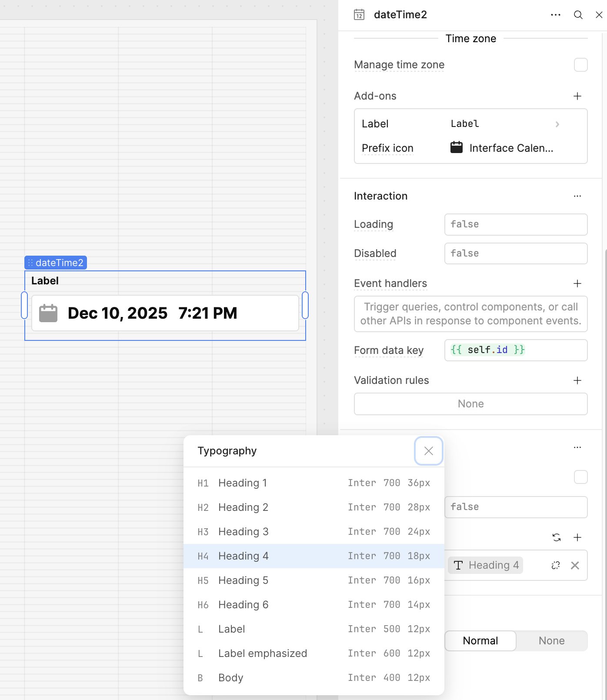Add a new add-on with plus icon
This screenshot has height=700, width=607.
tap(577, 96)
